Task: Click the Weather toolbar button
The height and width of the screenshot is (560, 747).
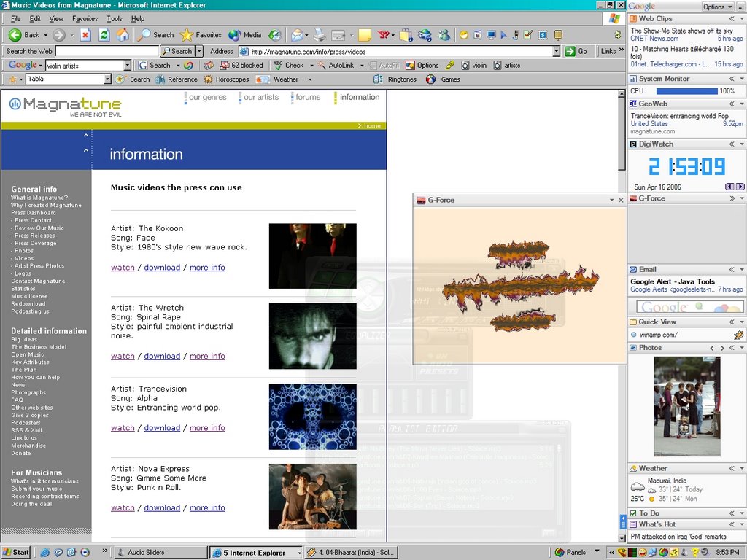Action: point(277,79)
